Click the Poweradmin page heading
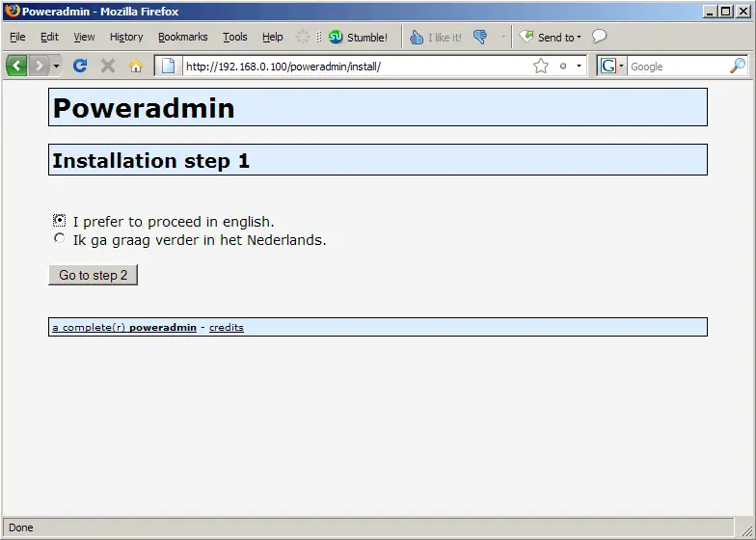 144,108
